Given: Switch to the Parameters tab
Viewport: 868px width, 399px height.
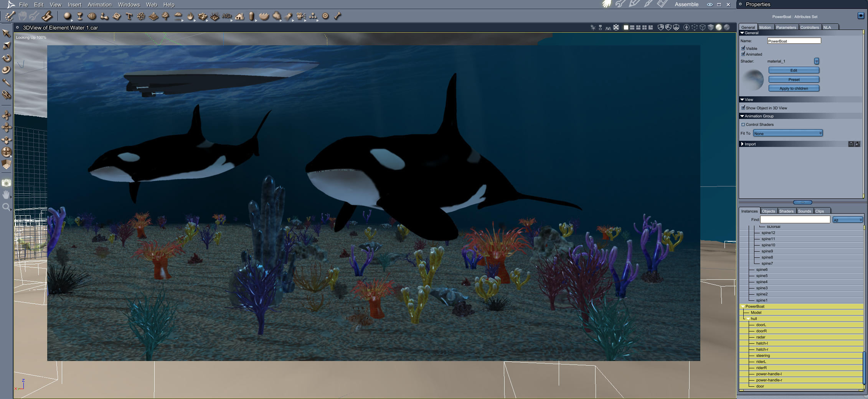Looking at the screenshot, I should point(786,27).
